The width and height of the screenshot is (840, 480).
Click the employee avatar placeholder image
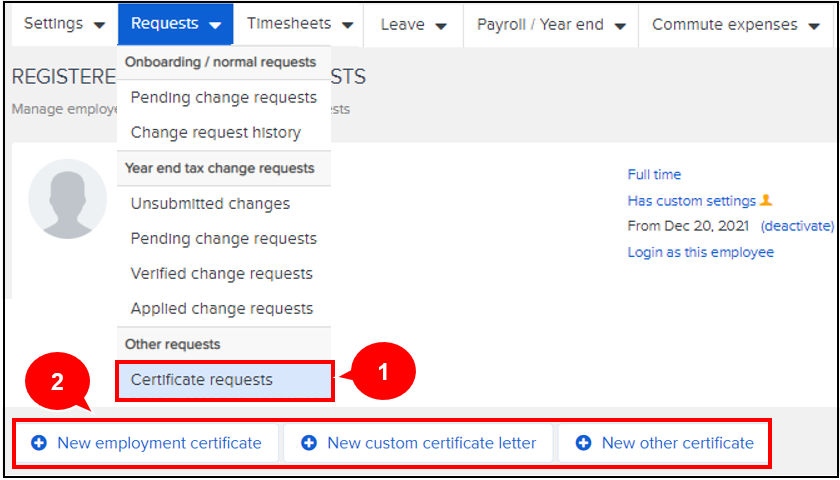point(67,198)
